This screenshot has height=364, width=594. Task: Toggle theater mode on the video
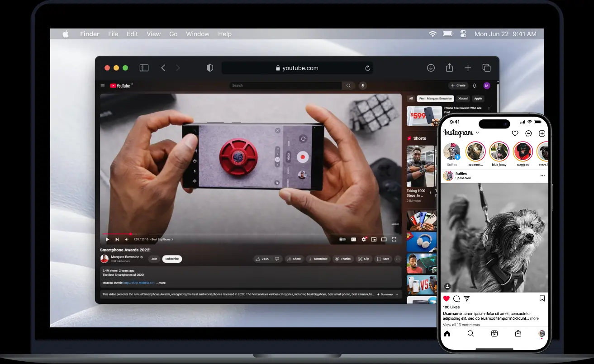point(384,239)
